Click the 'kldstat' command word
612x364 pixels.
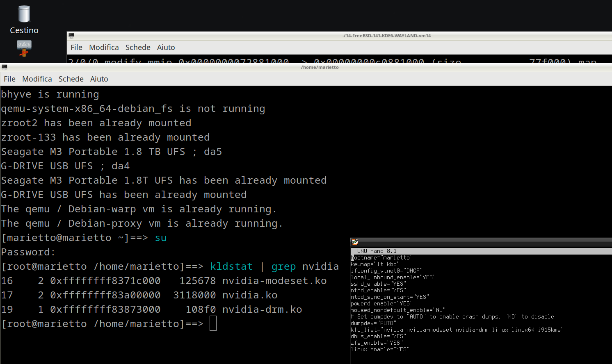tap(231, 266)
